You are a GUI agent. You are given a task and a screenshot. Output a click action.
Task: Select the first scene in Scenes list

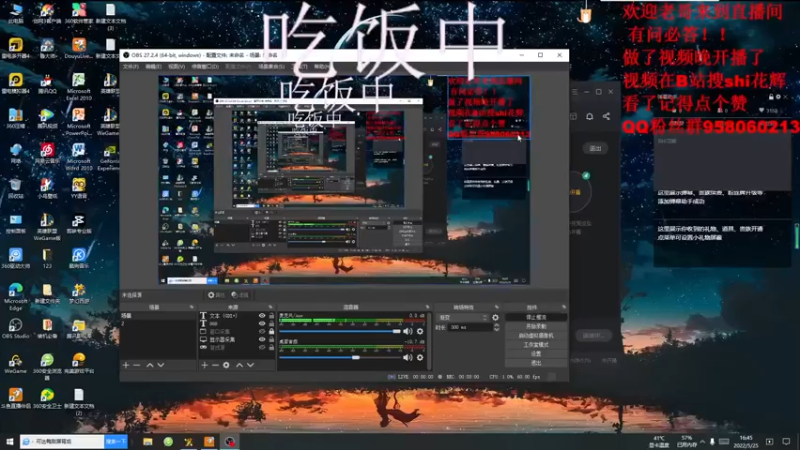tap(158, 316)
